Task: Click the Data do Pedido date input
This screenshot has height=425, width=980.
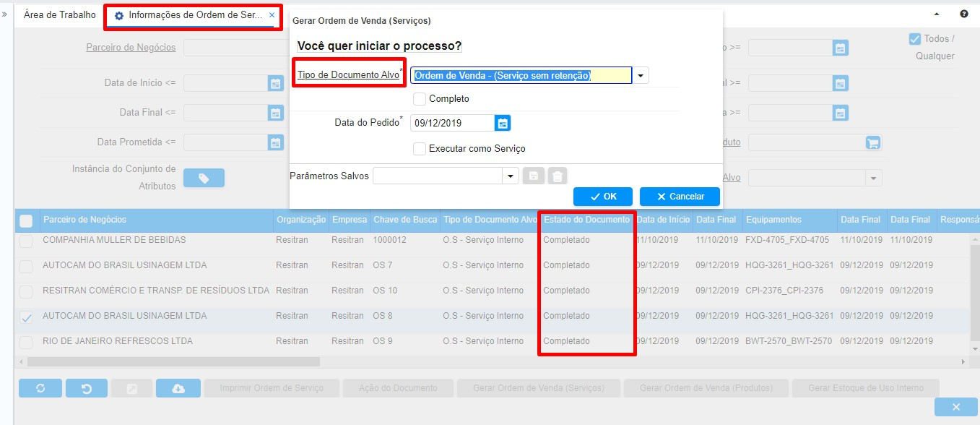Action: click(452, 123)
